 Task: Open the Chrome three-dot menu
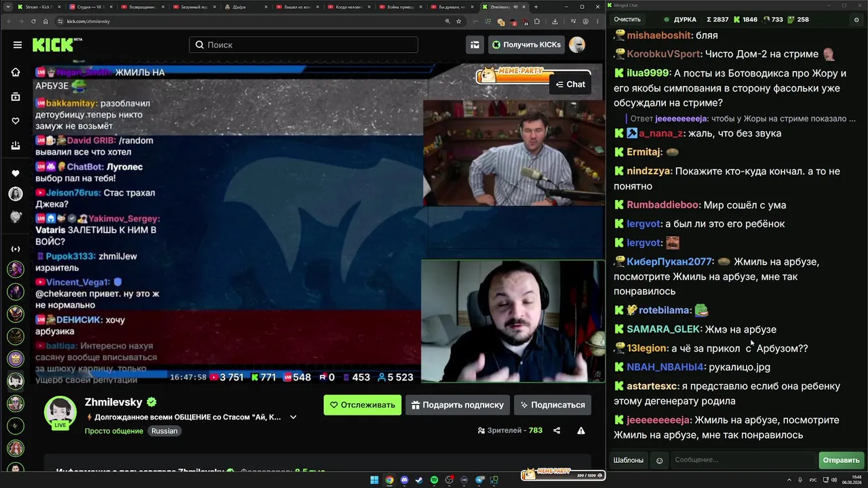click(x=597, y=21)
